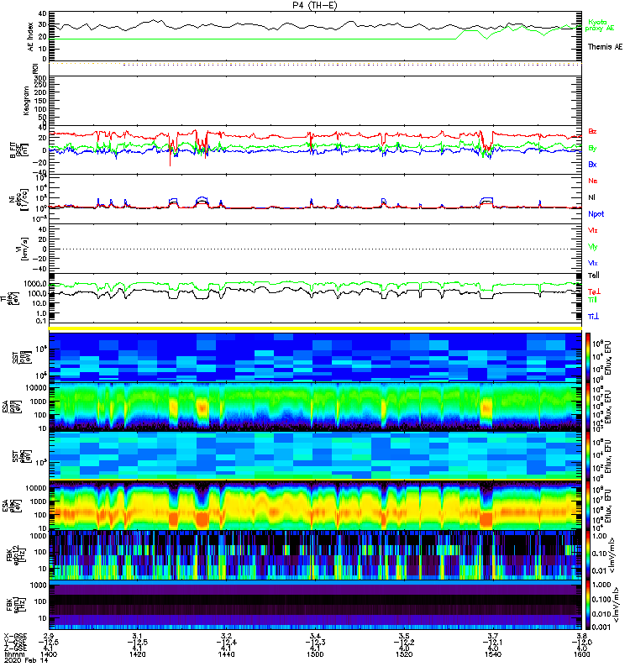Click the 1420 time label
This screenshot has height=672, width=630.
[137, 654]
